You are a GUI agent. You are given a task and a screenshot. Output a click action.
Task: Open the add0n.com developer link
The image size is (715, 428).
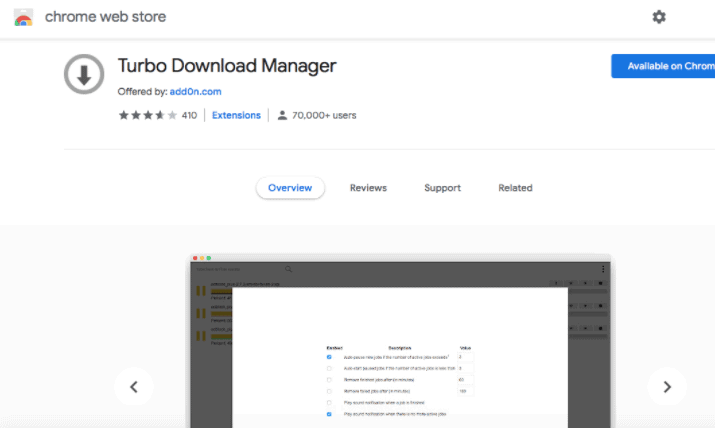[196, 92]
